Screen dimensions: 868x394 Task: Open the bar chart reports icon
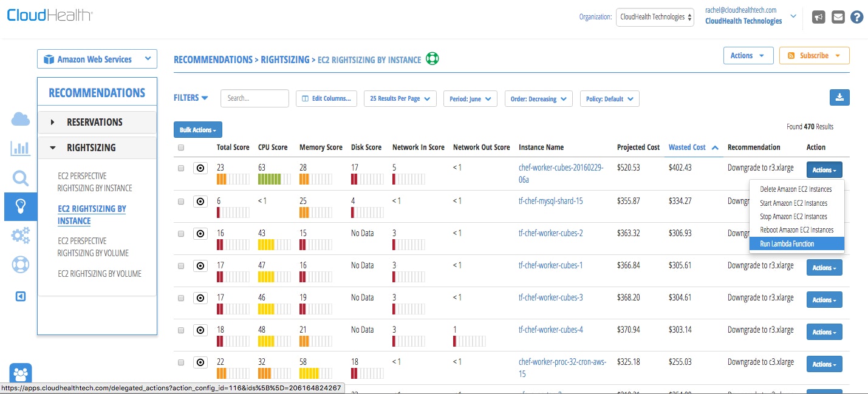tap(21, 148)
